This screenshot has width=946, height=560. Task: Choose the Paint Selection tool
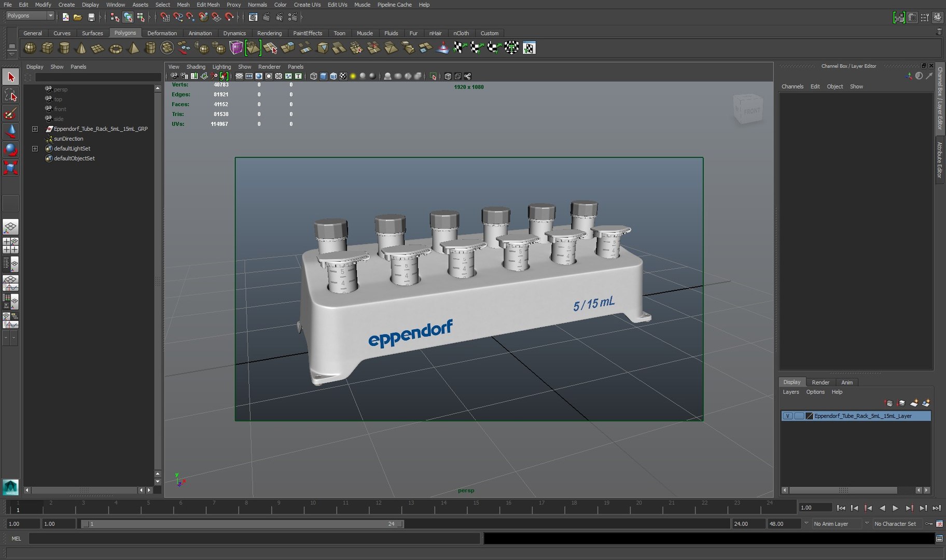point(10,114)
